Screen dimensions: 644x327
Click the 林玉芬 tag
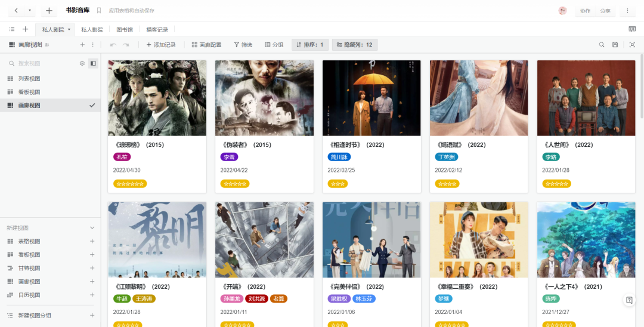(x=364, y=298)
